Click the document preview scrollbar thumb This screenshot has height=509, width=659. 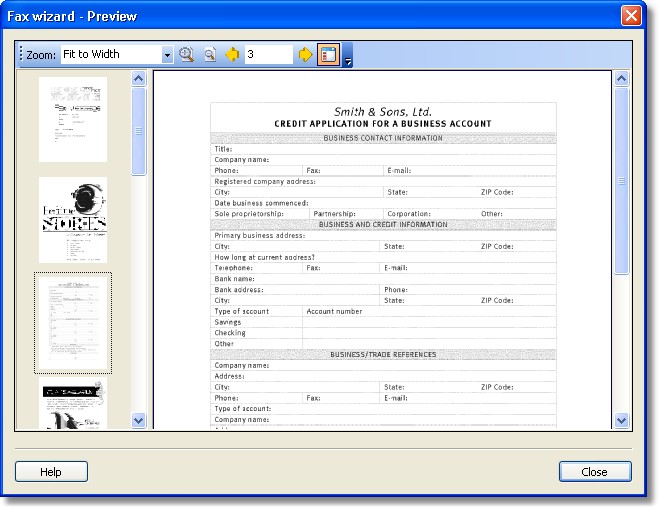coord(621,180)
